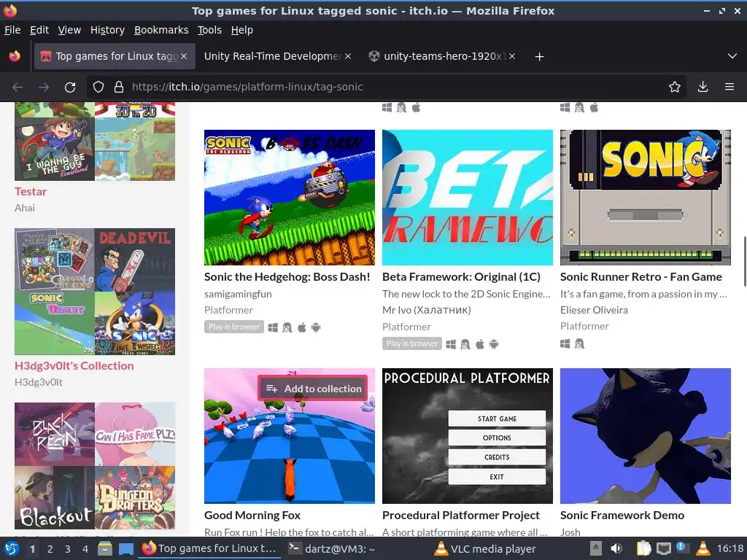
Task: Click Windows icon under Beta Framework
Action: pyautogui.click(x=451, y=344)
